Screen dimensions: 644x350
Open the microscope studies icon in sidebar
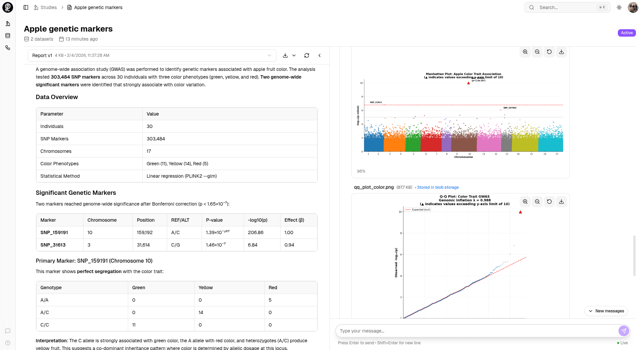[x=8, y=24]
